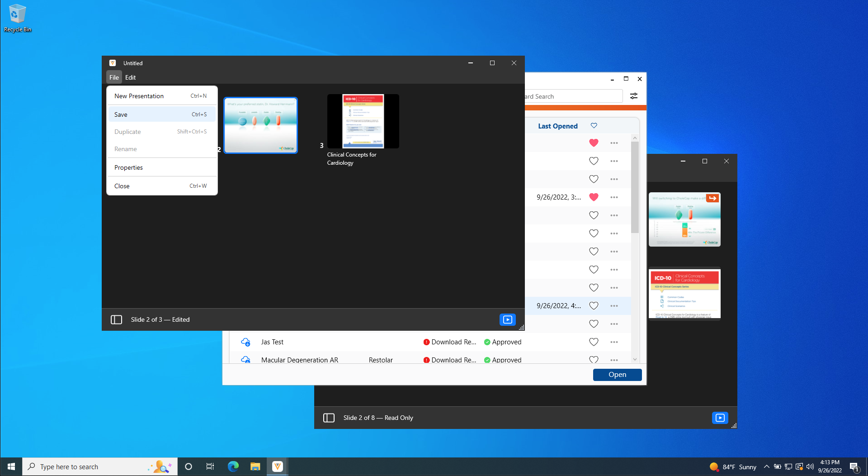Select the Clinical Concepts for Cardiology slide thumbnail
The height and width of the screenshot is (476, 868).
tap(363, 121)
